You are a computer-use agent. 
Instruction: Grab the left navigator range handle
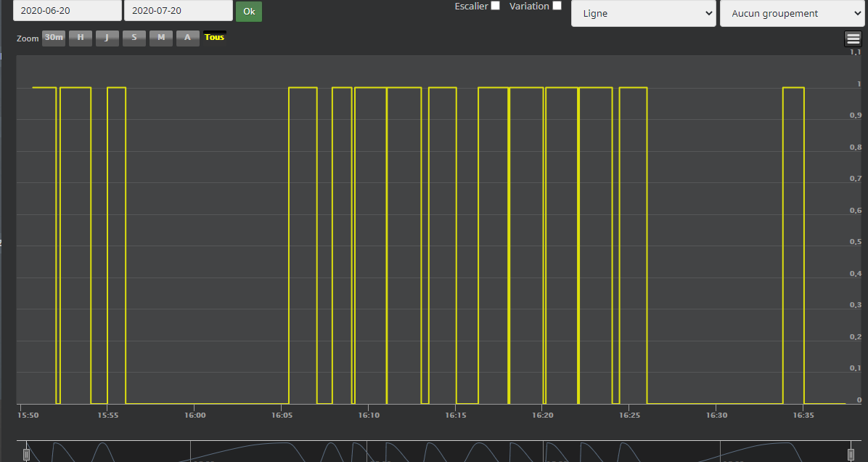[27, 455]
